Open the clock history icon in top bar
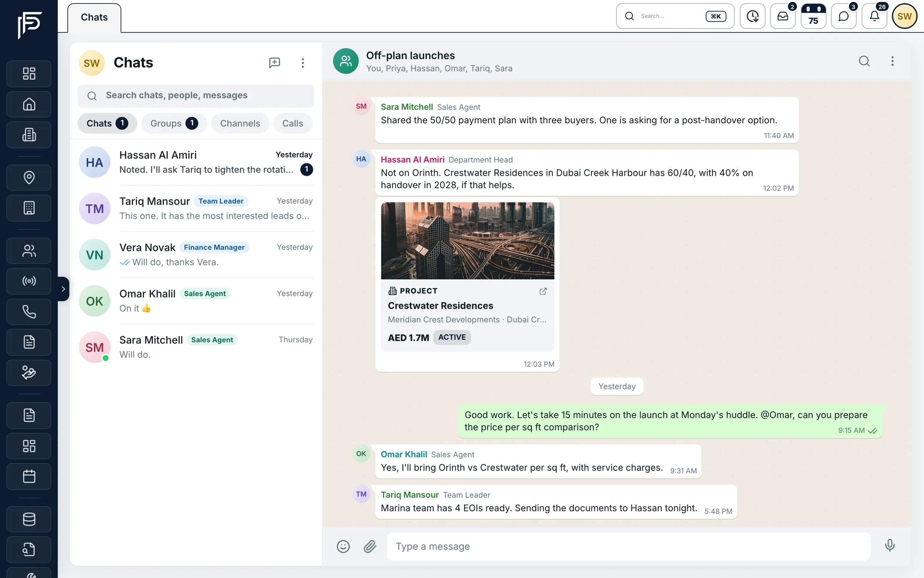924x578 pixels. (752, 16)
